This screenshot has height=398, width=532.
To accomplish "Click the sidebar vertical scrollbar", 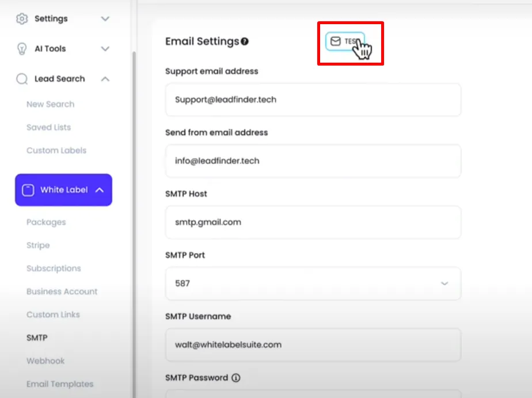I will click(134, 224).
